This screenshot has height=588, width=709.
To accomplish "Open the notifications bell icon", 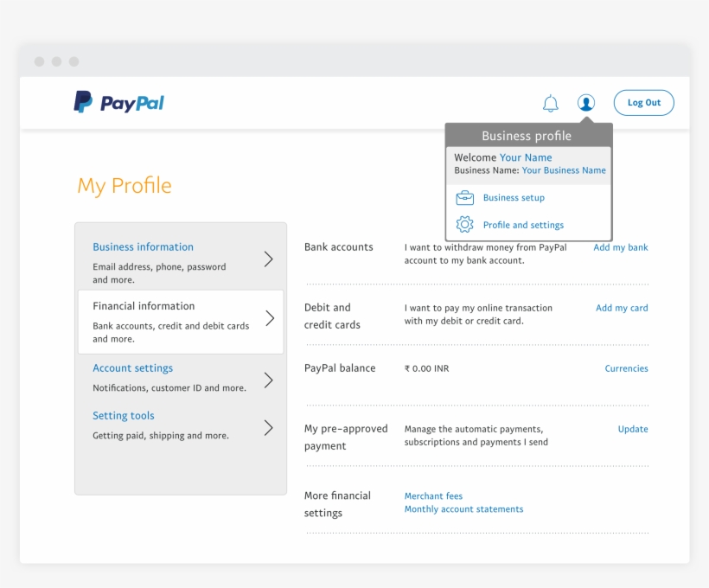I will (550, 102).
